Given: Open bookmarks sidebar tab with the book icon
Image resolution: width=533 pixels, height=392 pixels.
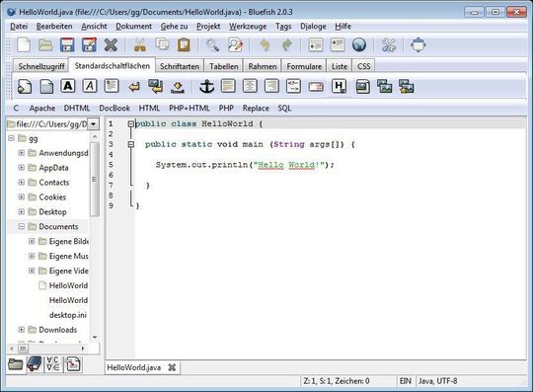Looking at the screenshot, I should pos(35,364).
